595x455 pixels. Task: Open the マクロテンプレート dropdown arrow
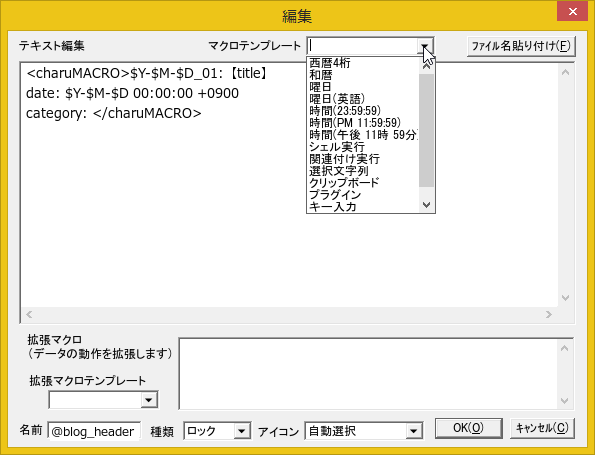point(425,46)
